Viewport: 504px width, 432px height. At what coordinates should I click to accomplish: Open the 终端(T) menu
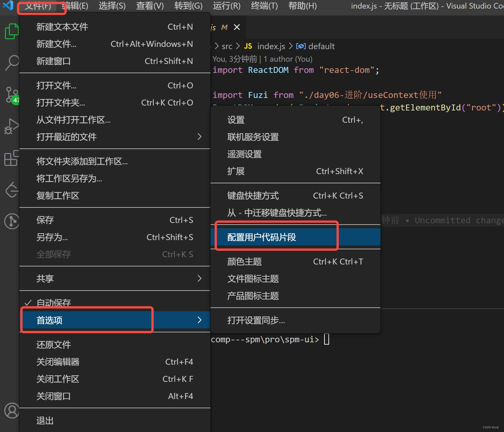point(264,6)
